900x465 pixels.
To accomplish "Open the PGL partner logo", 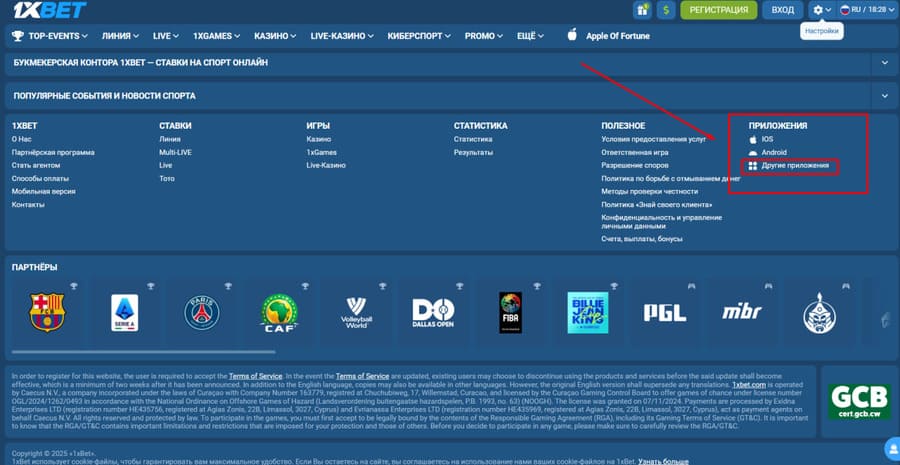I will pos(665,313).
